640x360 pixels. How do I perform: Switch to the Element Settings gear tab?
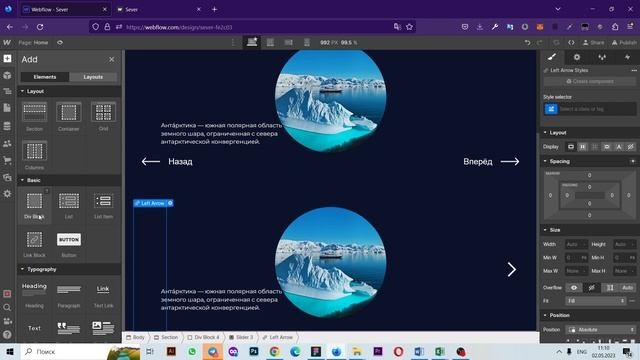pos(577,57)
